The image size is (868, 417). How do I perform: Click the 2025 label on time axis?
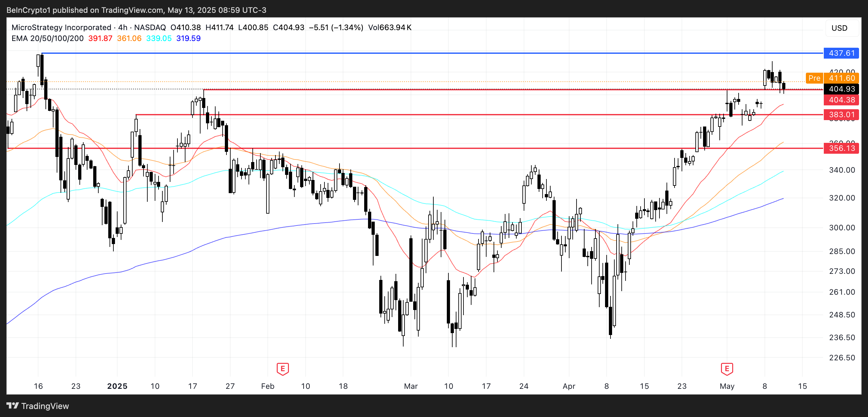(x=117, y=386)
